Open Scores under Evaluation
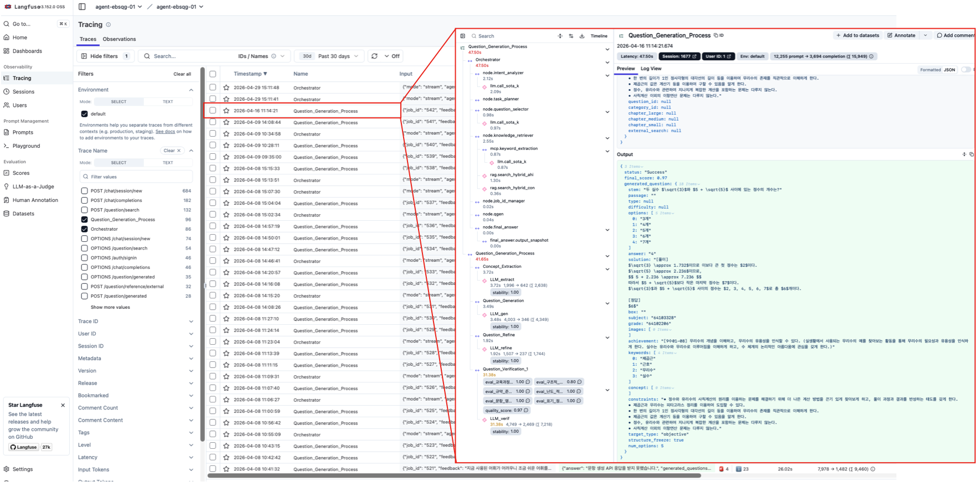The width and height of the screenshot is (980, 482). (x=21, y=173)
